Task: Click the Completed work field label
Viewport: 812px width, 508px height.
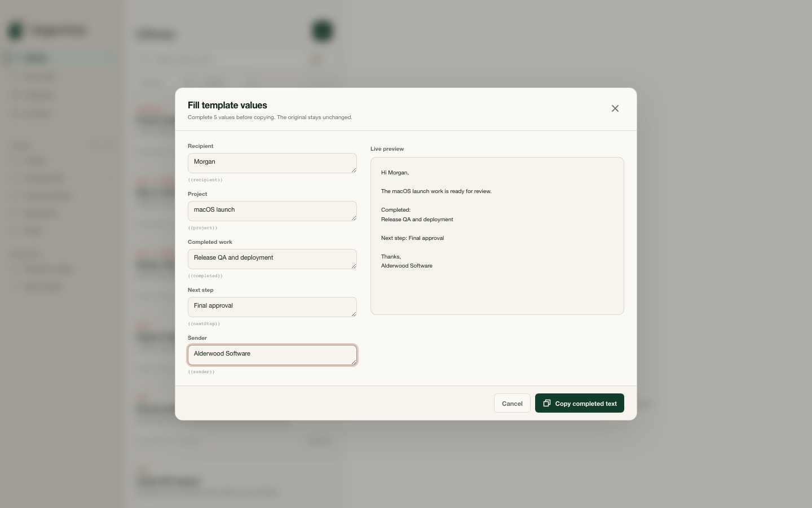Action: pos(210,242)
